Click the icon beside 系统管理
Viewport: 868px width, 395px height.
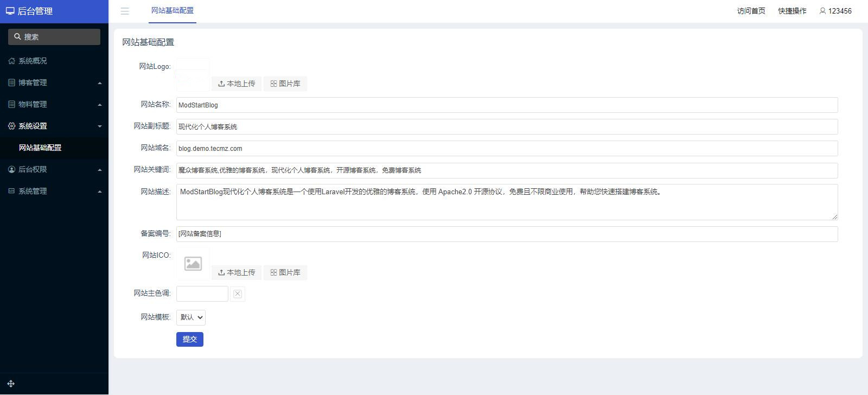tap(11, 191)
